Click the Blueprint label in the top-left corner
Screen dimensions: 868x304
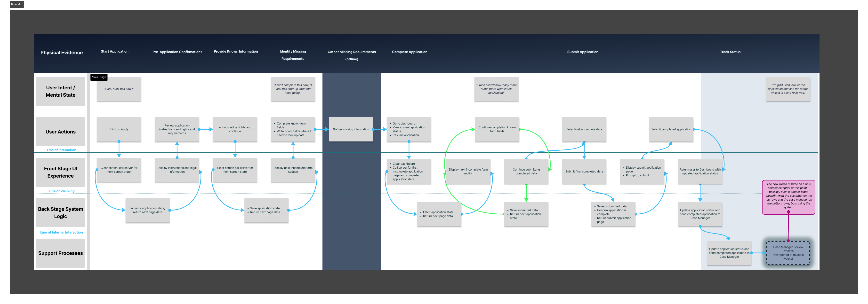pyautogui.click(x=16, y=4)
